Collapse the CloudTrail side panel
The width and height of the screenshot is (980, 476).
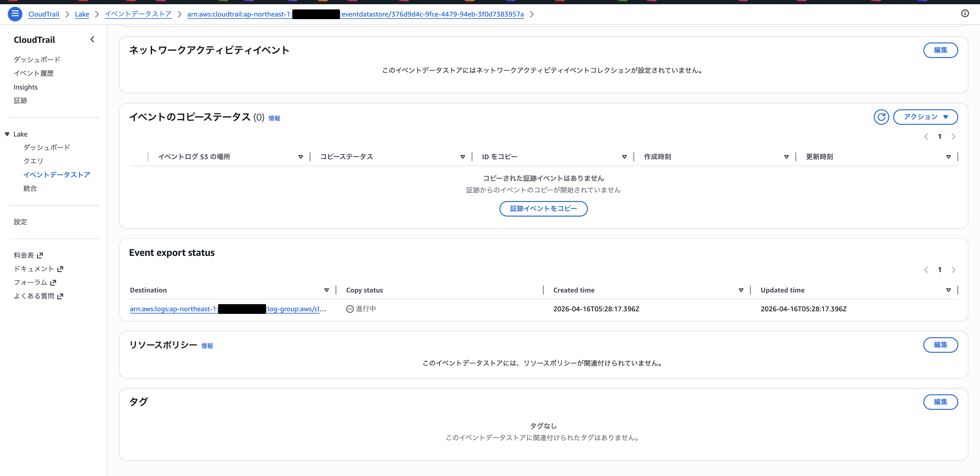92,40
